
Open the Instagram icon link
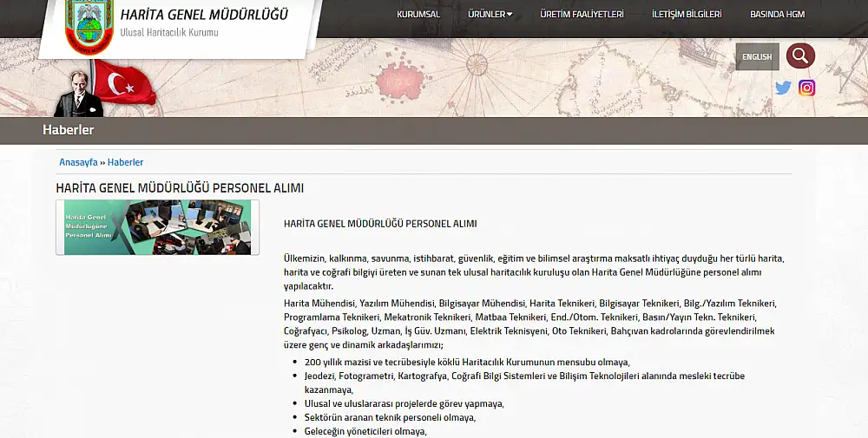tap(806, 88)
